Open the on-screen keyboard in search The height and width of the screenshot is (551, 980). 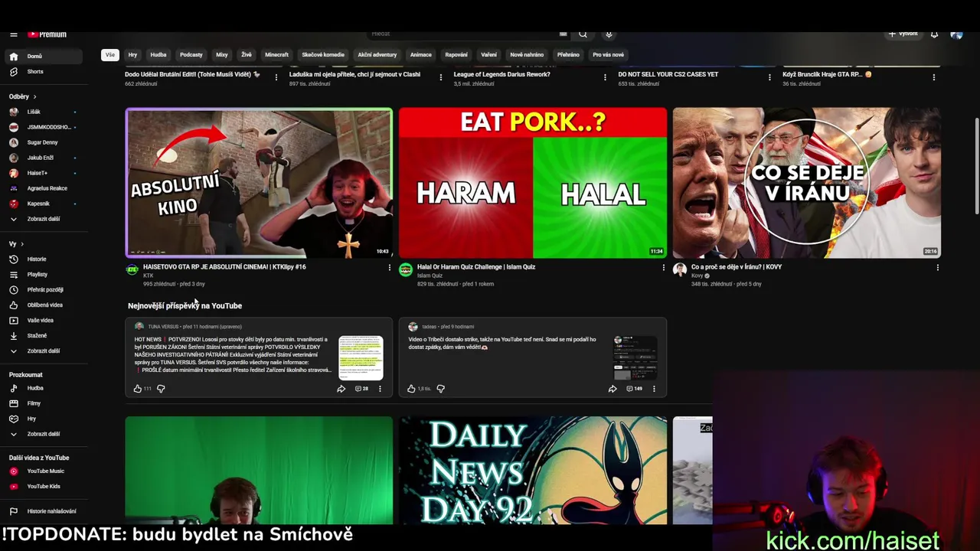[x=563, y=34]
